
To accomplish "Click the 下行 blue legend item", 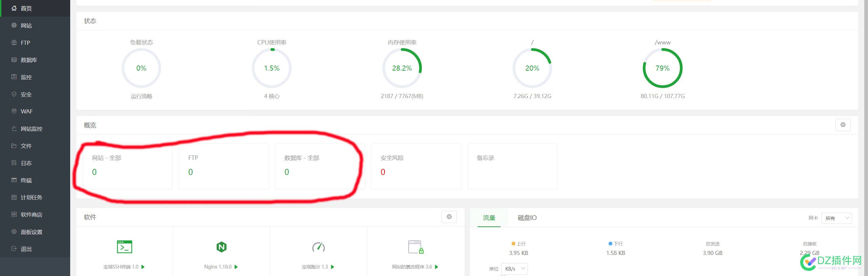I will coord(616,244).
